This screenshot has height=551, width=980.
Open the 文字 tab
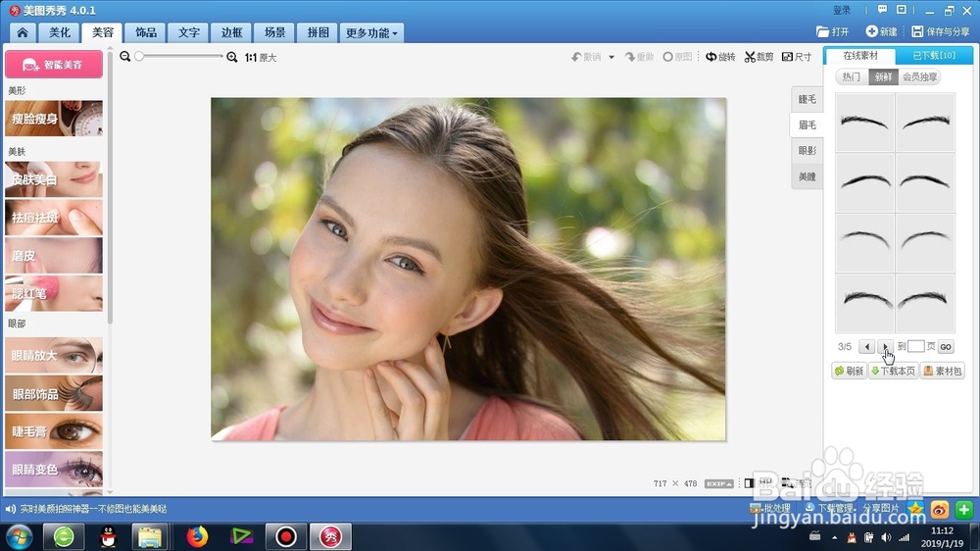click(189, 32)
